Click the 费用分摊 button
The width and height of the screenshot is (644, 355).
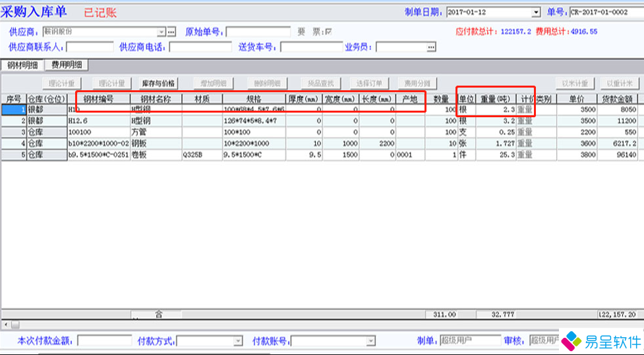(417, 83)
